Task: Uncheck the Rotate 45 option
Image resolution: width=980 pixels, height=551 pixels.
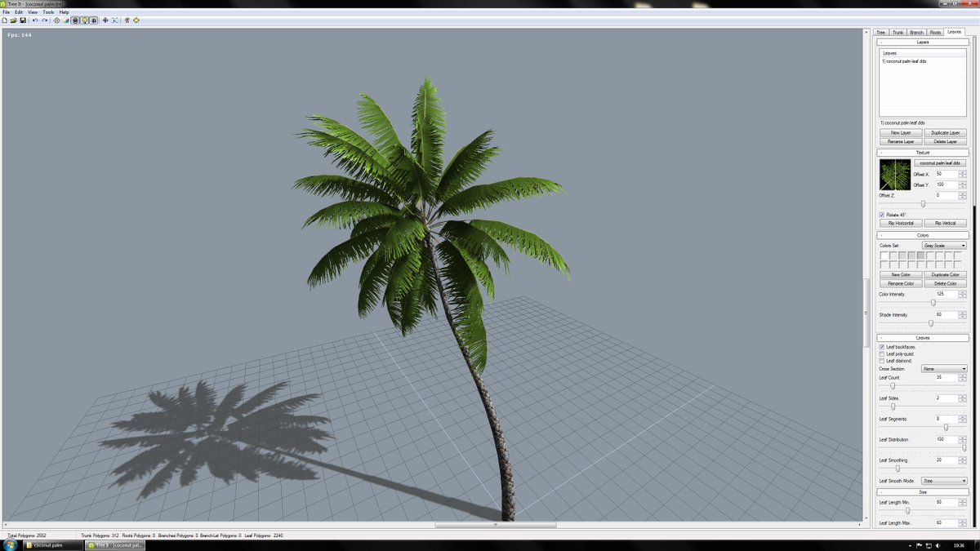Action: (x=880, y=214)
